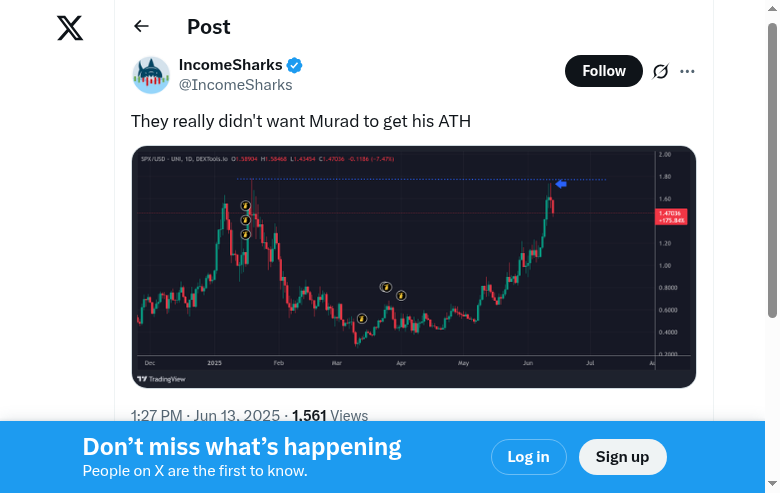The height and width of the screenshot is (493, 780).
Task: Click the red 1.47036 price label
Action: [670, 216]
